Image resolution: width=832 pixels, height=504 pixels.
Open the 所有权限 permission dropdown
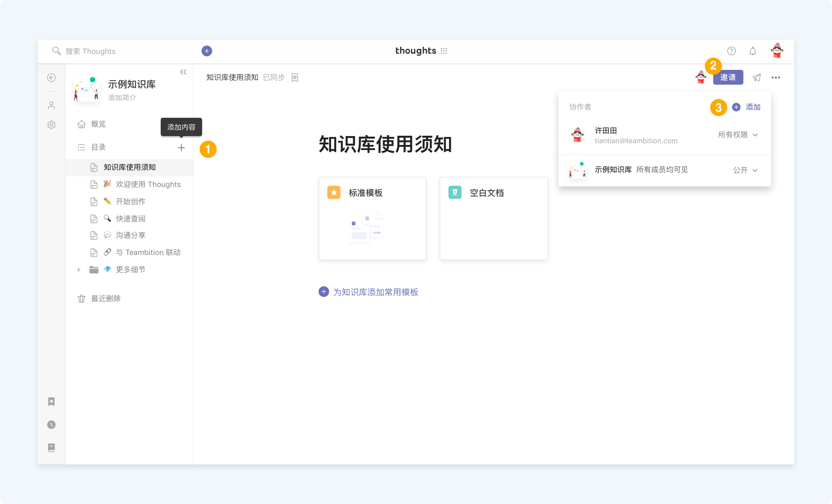point(738,135)
